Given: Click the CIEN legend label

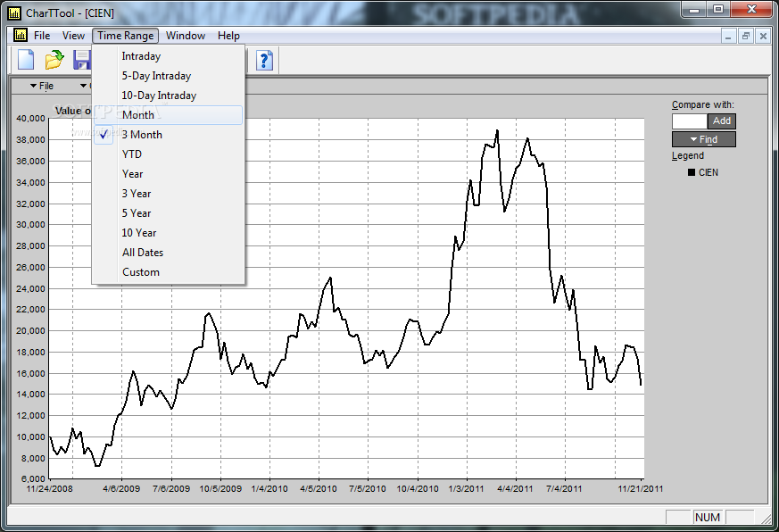Looking at the screenshot, I should click(x=708, y=172).
